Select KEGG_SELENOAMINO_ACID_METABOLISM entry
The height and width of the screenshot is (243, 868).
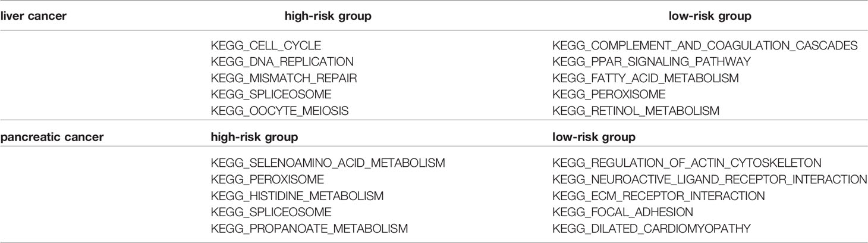click(328, 163)
